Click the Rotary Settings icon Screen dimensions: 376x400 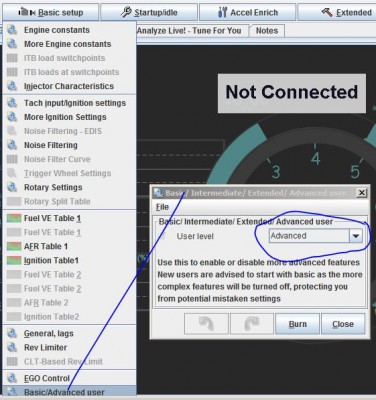click(12, 187)
